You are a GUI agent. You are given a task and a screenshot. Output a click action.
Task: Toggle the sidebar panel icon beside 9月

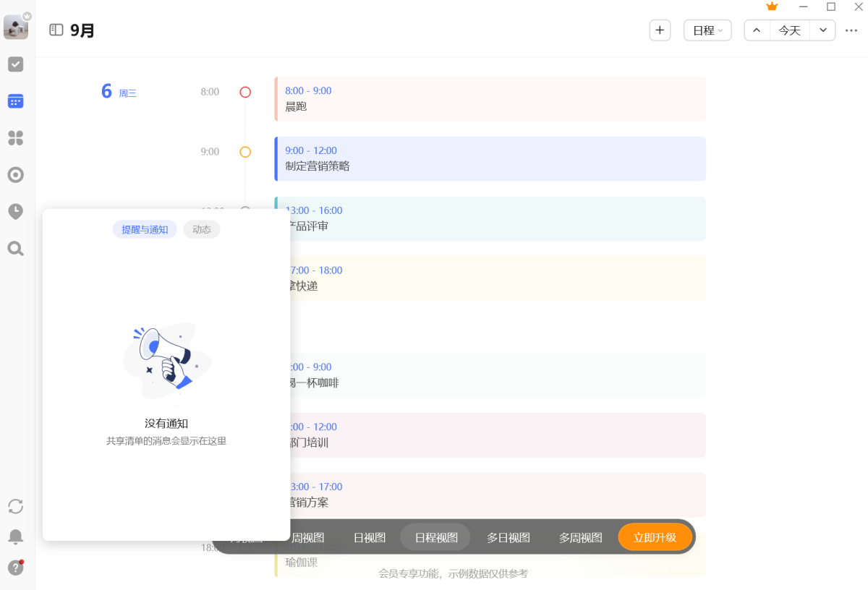click(56, 30)
